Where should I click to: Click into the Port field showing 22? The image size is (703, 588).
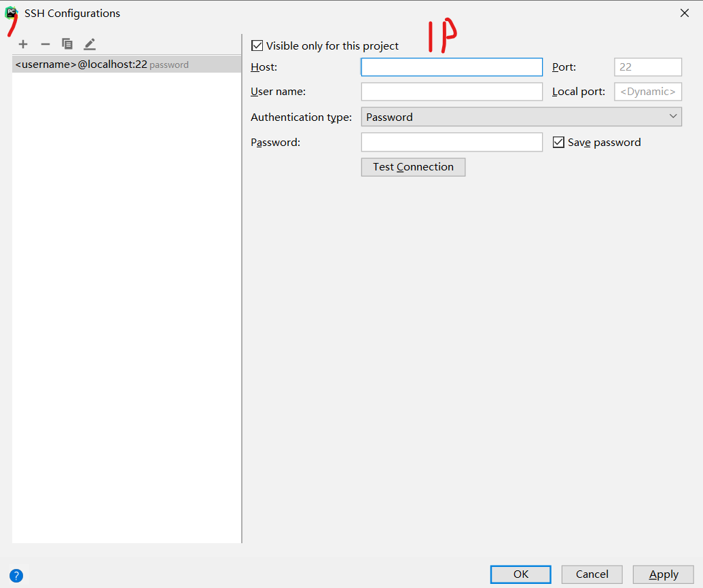tap(648, 67)
